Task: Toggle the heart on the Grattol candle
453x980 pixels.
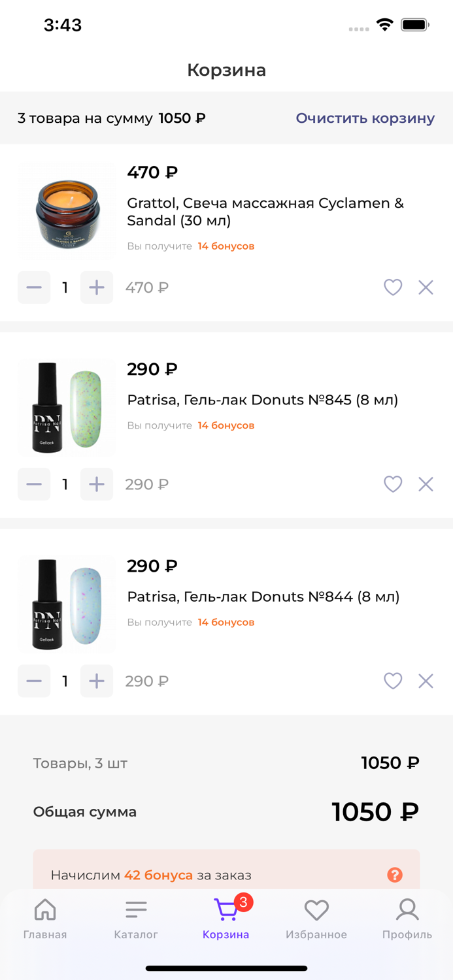Action: tap(393, 287)
